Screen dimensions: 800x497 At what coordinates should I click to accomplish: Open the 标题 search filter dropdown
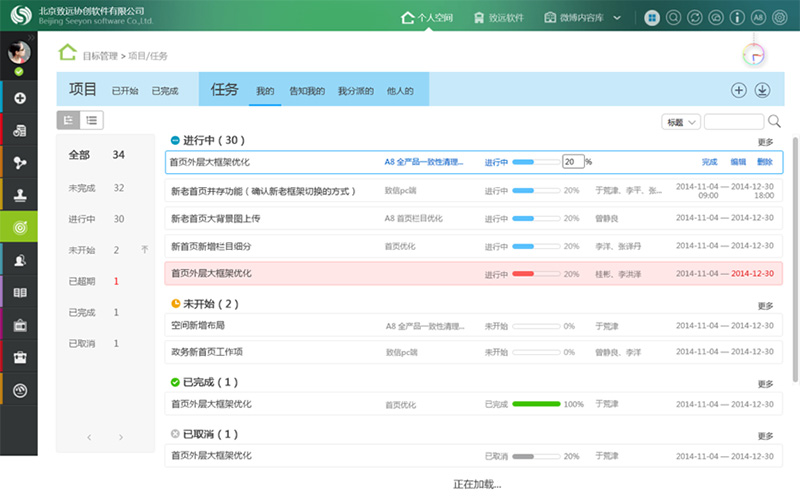tap(680, 122)
